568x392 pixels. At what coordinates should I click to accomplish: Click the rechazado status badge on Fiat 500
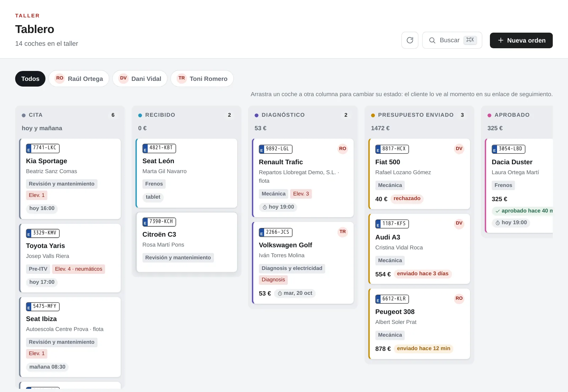(x=407, y=198)
